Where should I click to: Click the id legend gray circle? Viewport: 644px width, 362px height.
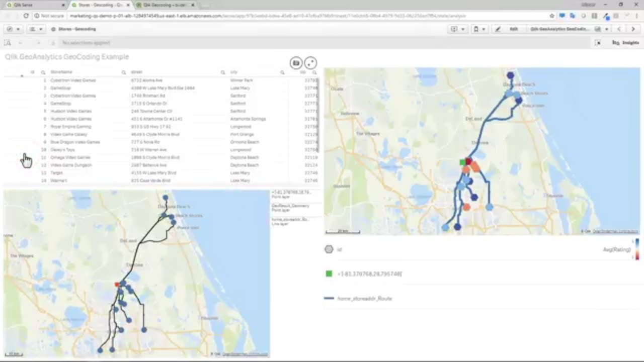click(329, 249)
